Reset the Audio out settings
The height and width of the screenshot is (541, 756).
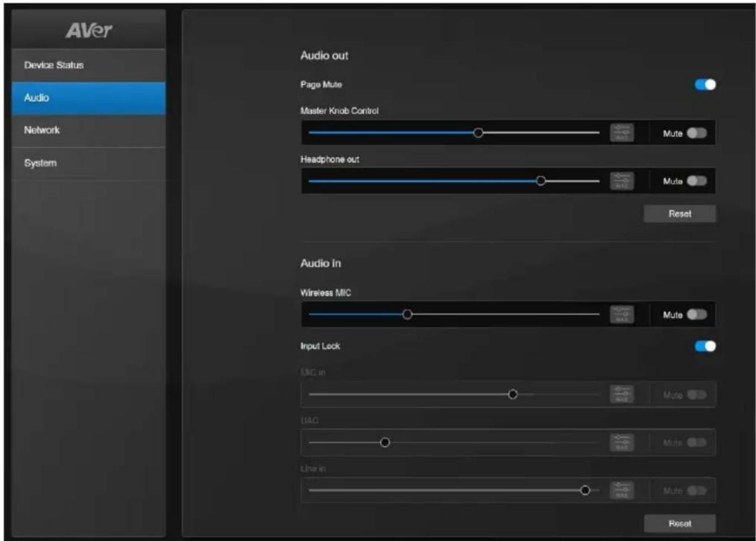click(x=679, y=214)
